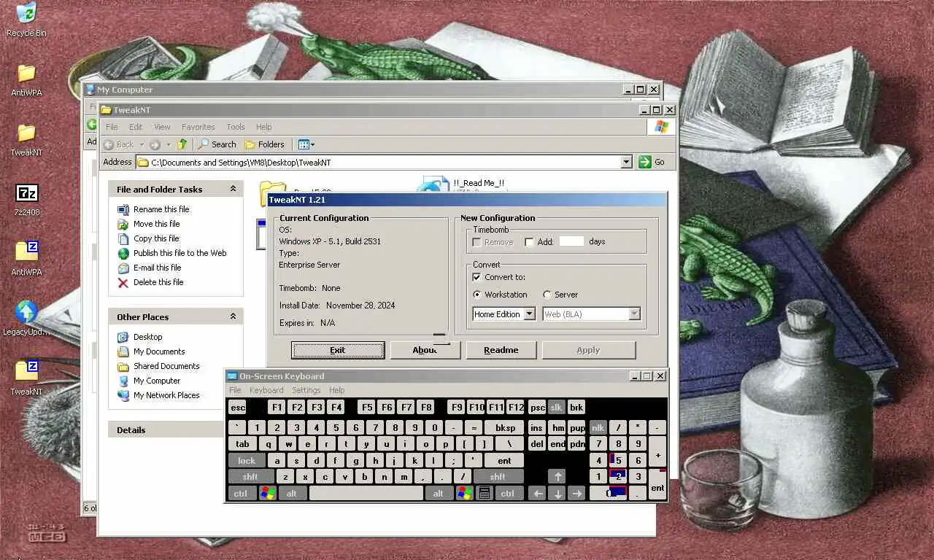
Task: Click Delete this file task
Action: pos(158,282)
